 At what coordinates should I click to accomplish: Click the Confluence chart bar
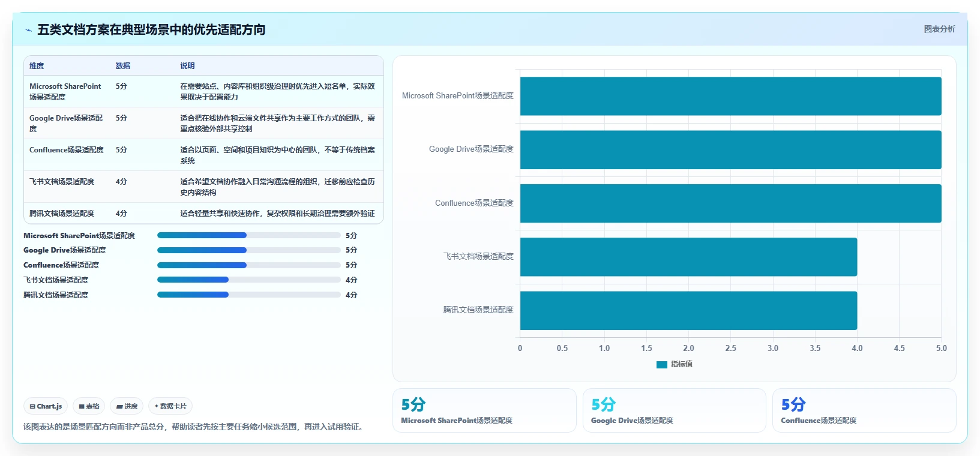(730, 203)
